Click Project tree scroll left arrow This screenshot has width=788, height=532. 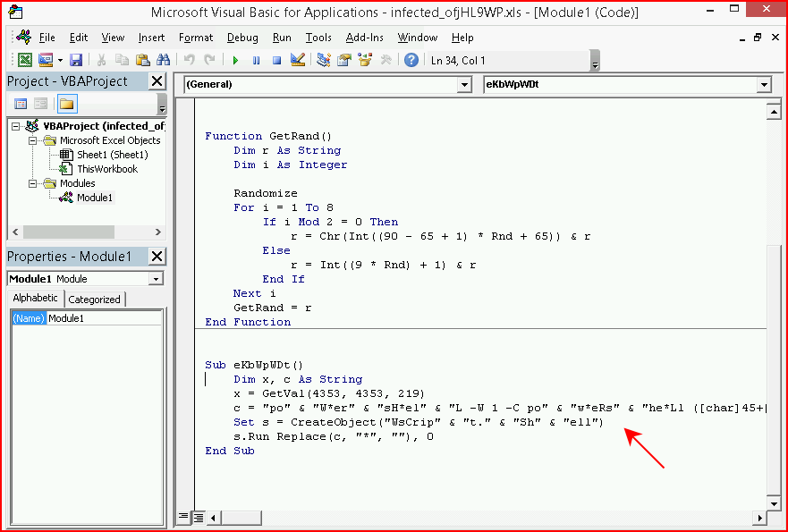coord(14,232)
